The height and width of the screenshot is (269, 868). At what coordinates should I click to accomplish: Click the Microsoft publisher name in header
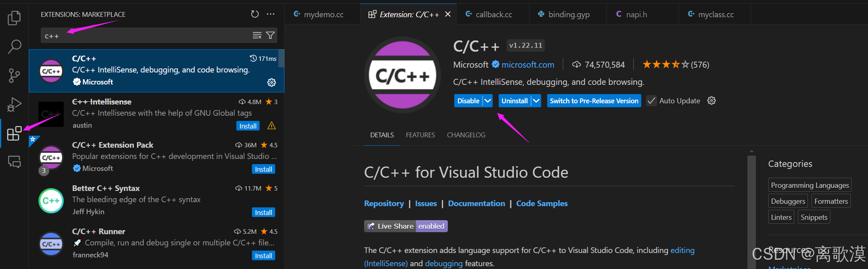coord(471,64)
